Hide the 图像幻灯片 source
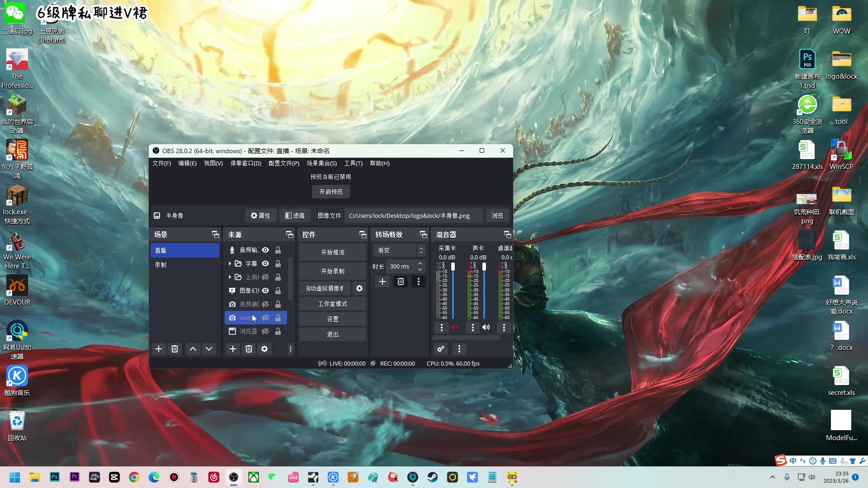This screenshot has width=868, height=488. point(265,291)
